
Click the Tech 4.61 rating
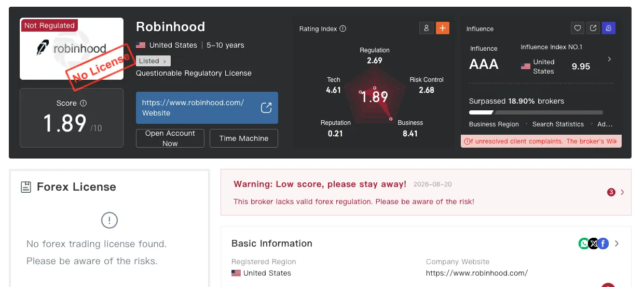pos(333,85)
